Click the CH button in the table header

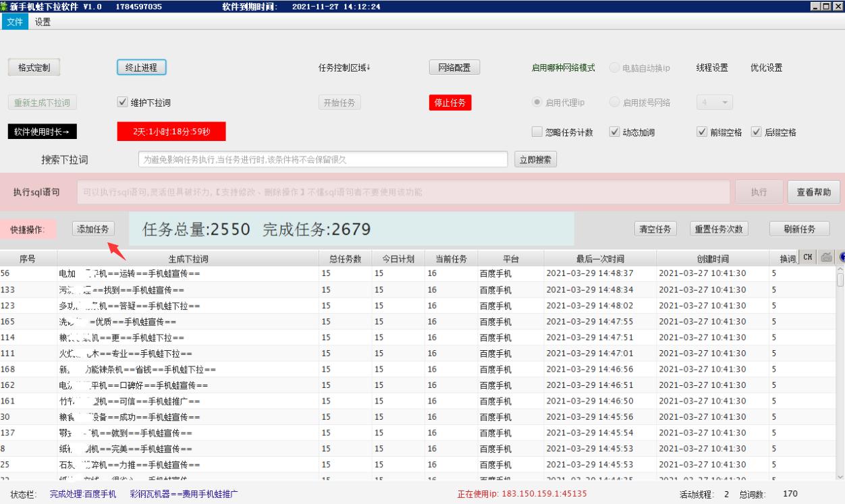[807, 258]
